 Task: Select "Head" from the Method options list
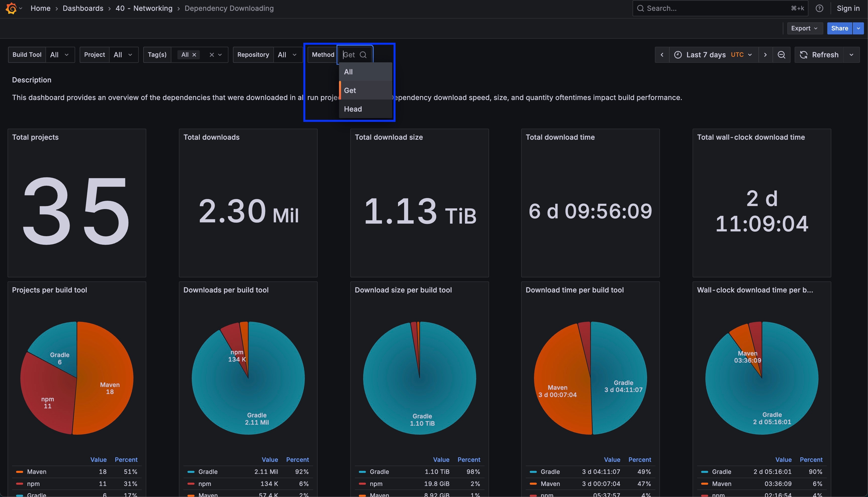click(353, 109)
